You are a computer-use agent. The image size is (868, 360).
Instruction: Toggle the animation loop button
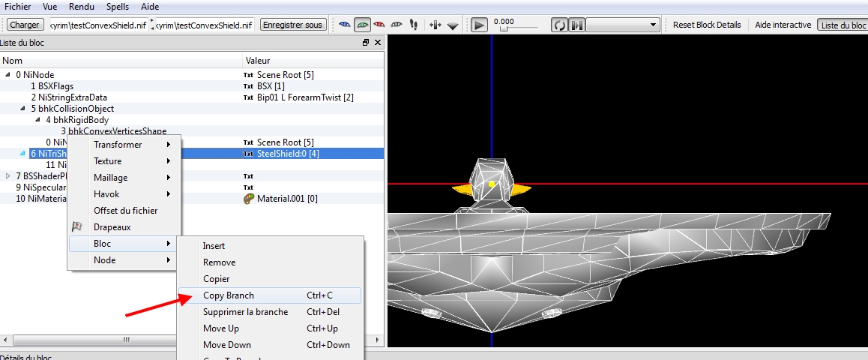[558, 25]
